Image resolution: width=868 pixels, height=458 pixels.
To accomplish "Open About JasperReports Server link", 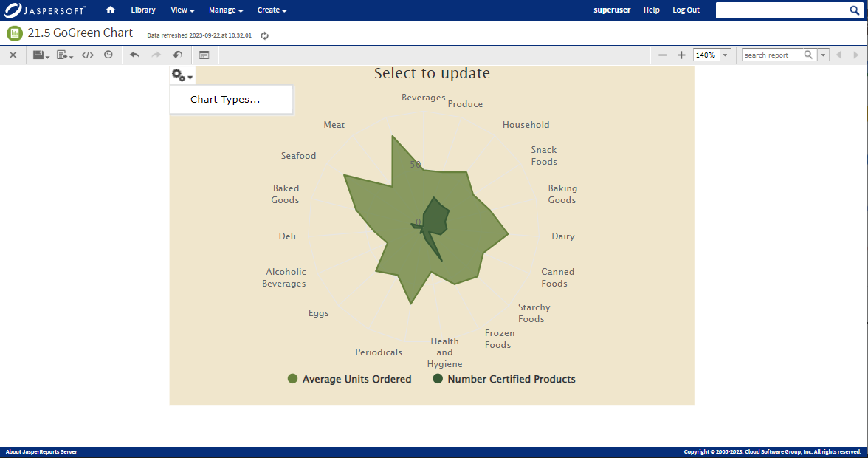I will [41, 452].
